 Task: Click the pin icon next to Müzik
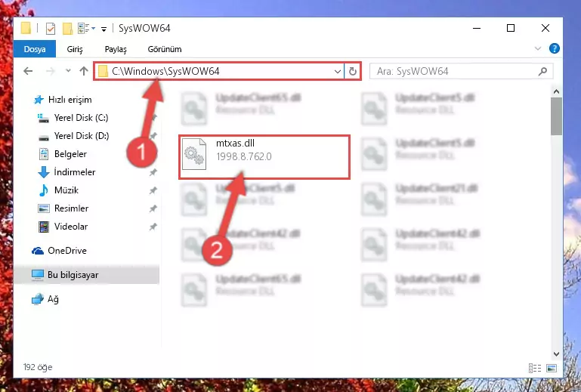coord(153,190)
